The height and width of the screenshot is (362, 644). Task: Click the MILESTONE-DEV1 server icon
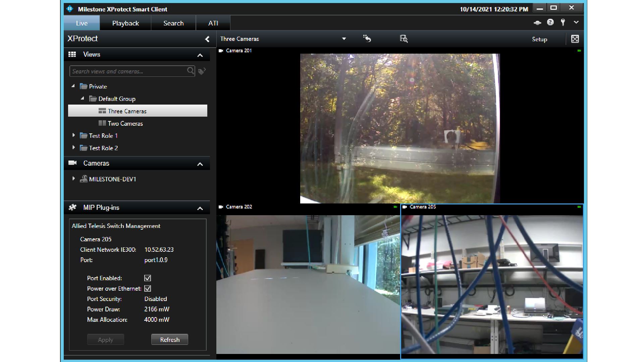(x=84, y=179)
